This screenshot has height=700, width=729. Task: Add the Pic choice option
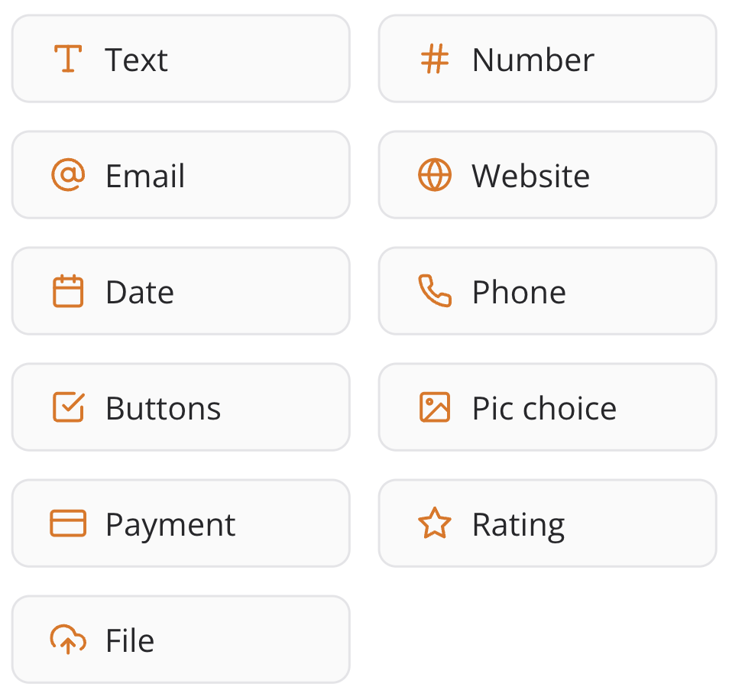pos(544,408)
